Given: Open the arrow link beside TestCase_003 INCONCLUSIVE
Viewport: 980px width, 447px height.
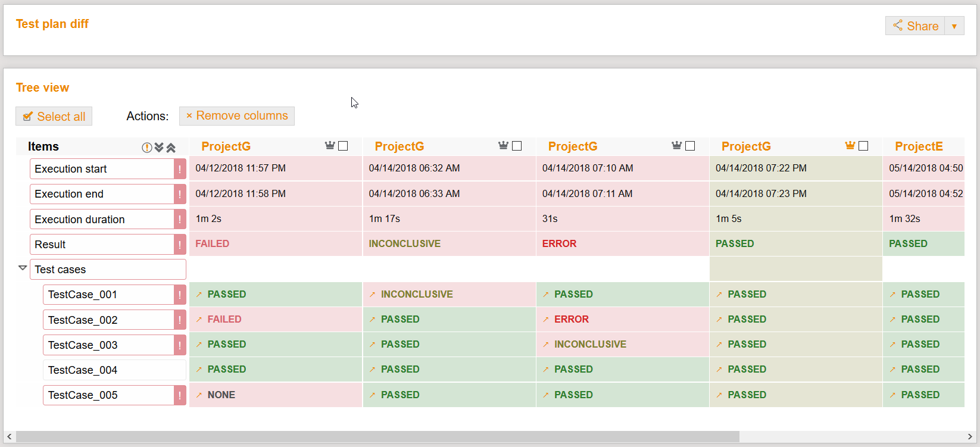Looking at the screenshot, I should click(x=545, y=345).
